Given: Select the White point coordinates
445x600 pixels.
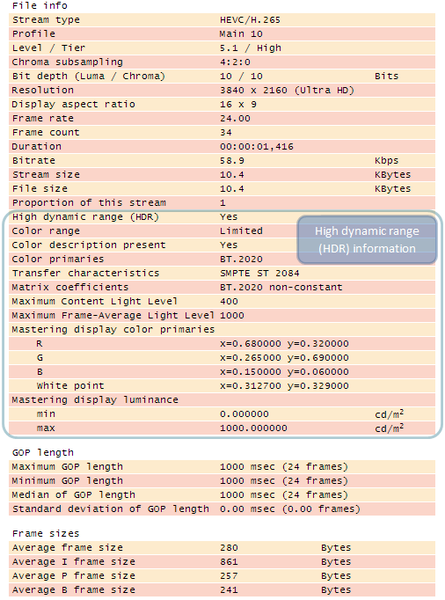Looking at the screenshot, I should (x=284, y=386).
